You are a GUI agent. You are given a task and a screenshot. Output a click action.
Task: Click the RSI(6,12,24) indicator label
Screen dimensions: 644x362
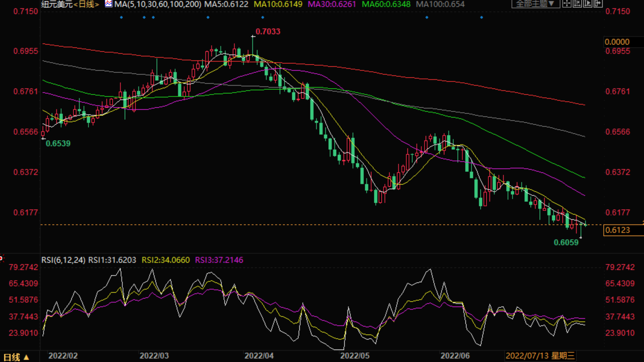coord(63,260)
